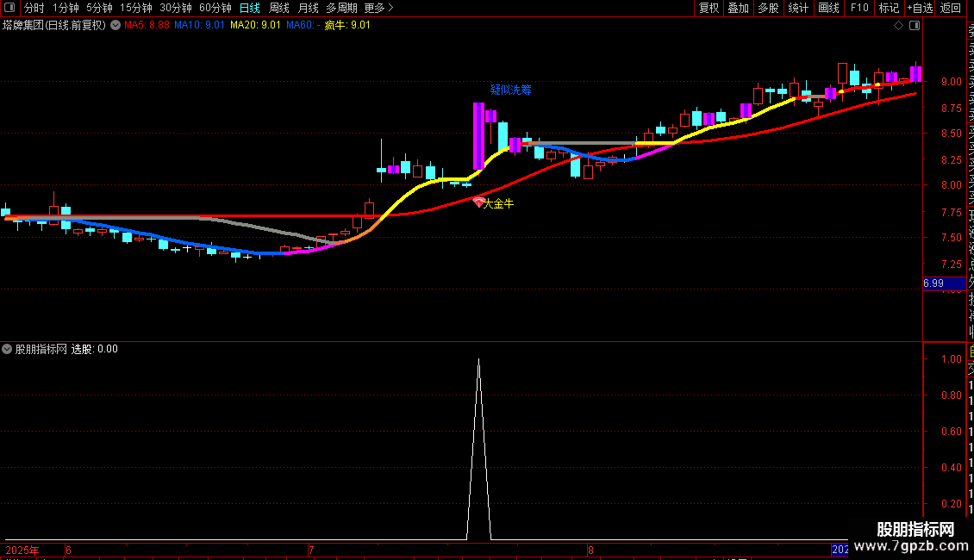This screenshot has width=974, height=560.
Task: Select the 1分钟 period tab
Action: coord(66,8)
